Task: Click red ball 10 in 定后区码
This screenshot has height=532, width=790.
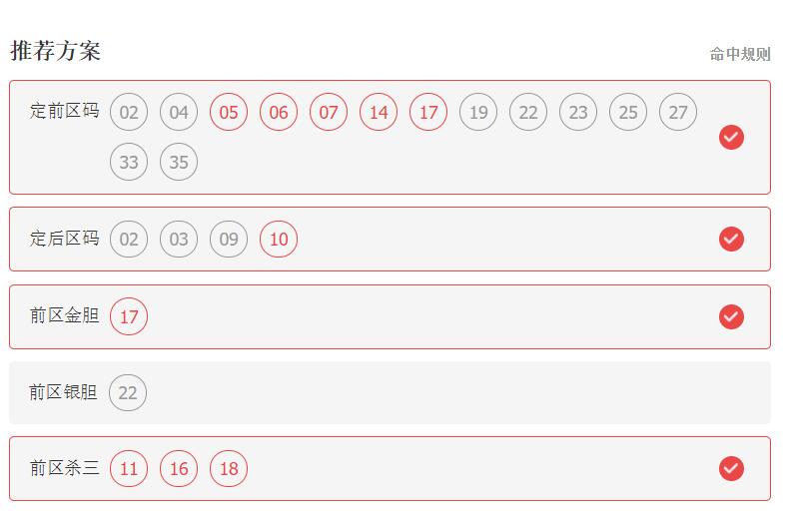Action: click(x=278, y=239)
